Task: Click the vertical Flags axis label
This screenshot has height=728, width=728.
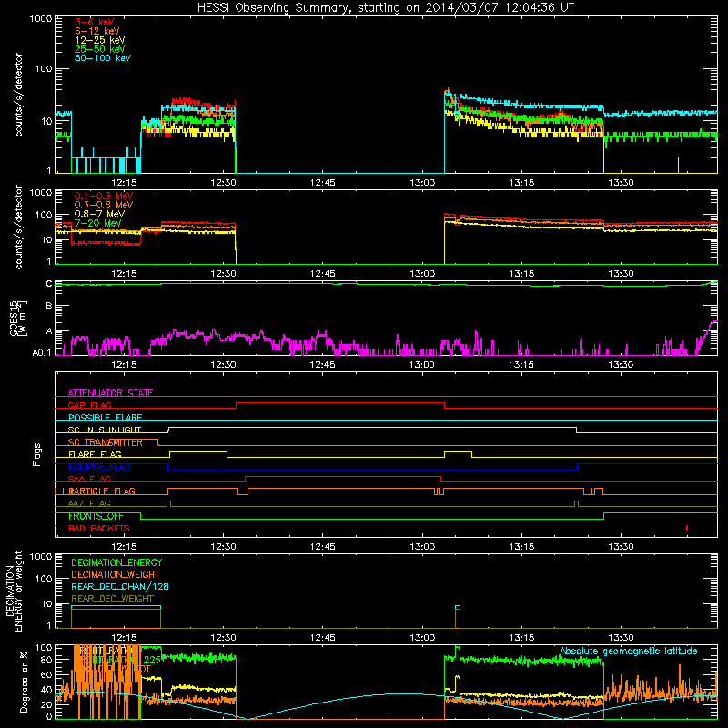Action: coord(37,454)
